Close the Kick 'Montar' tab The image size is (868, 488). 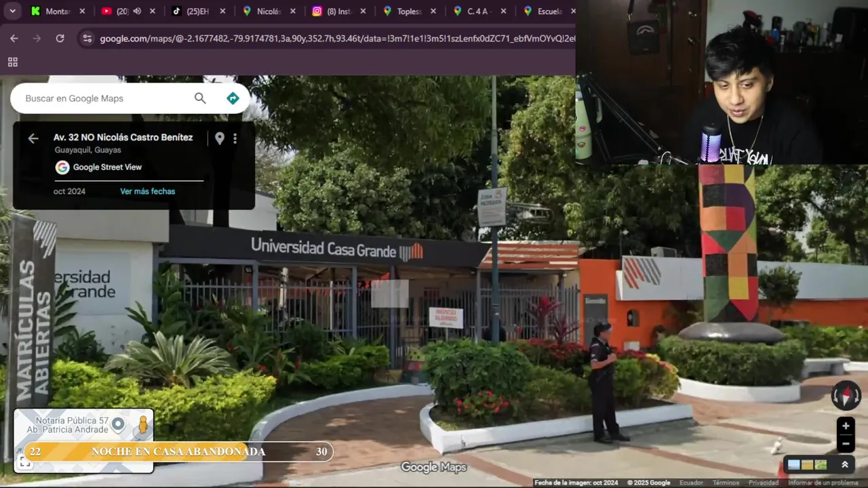click(x=82, y=11)
